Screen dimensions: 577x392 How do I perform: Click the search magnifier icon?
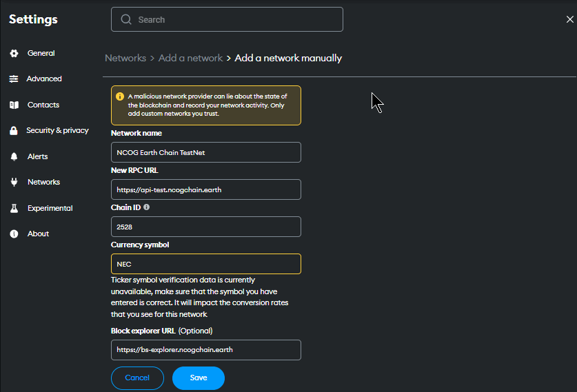[126, 19]
